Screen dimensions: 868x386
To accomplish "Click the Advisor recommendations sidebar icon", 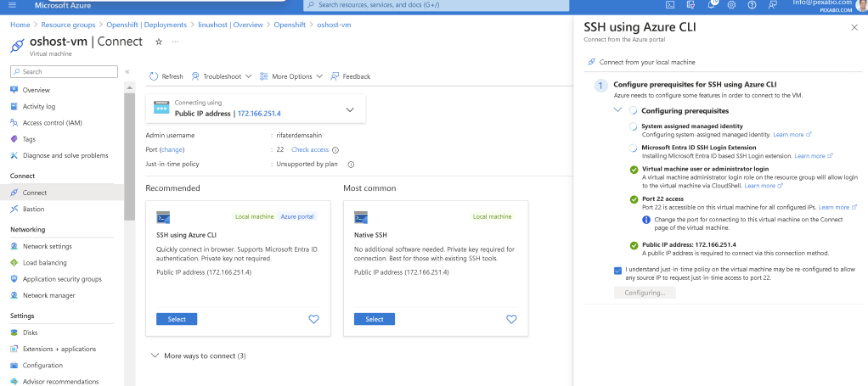I will [x=14, y=382].
